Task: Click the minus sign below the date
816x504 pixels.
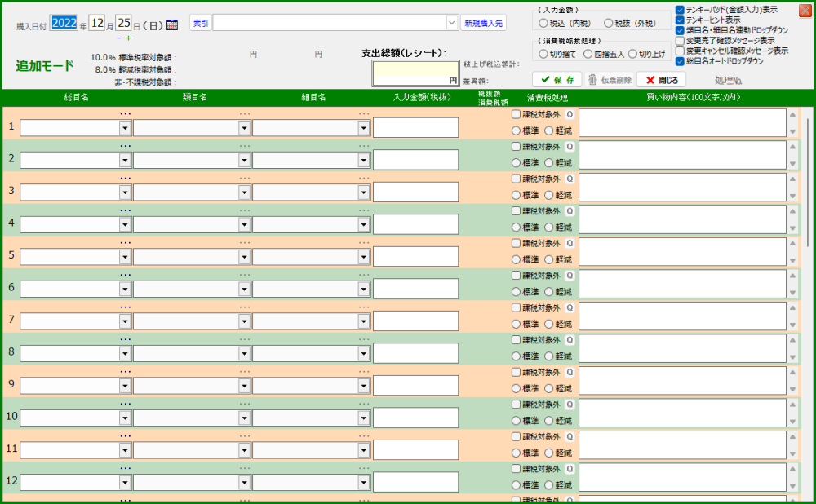Action: (x=119, y=38)
